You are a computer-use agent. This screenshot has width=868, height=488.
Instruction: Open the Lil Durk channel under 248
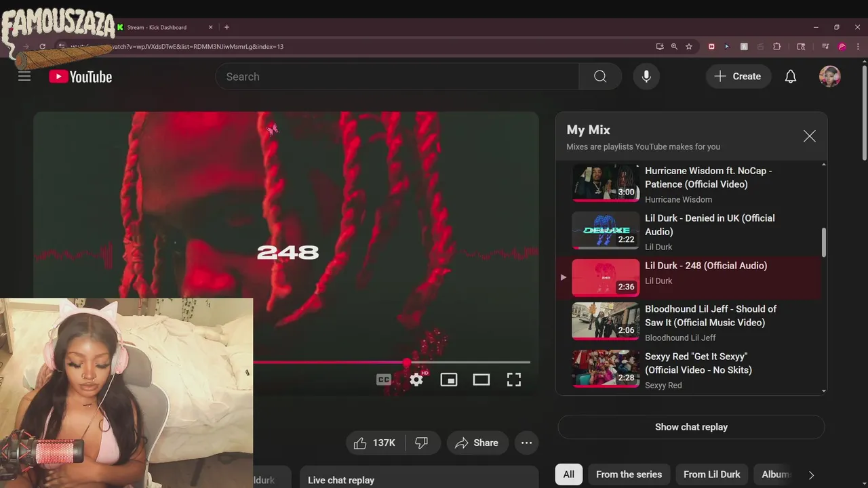658,281
